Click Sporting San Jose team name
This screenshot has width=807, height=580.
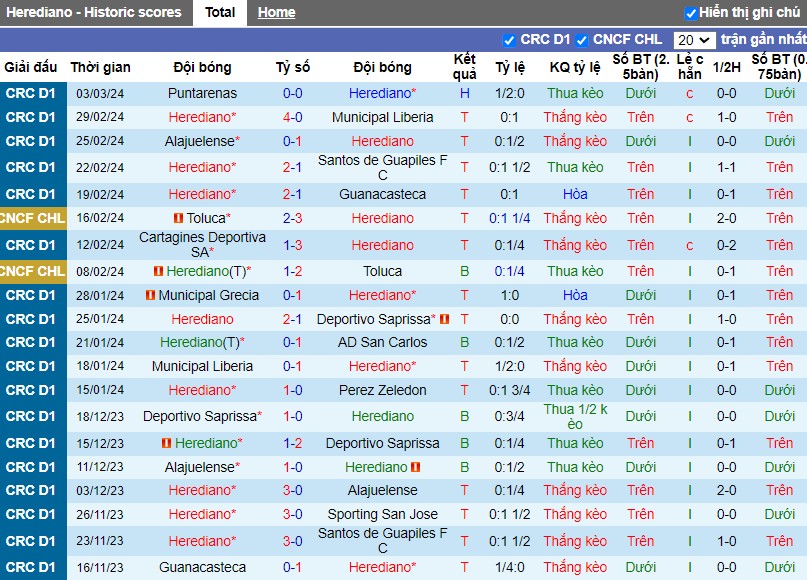[382, 514]
